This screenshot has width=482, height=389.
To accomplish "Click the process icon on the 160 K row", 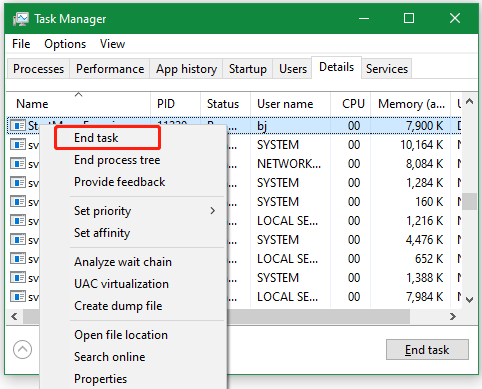I will pos(18,202).
